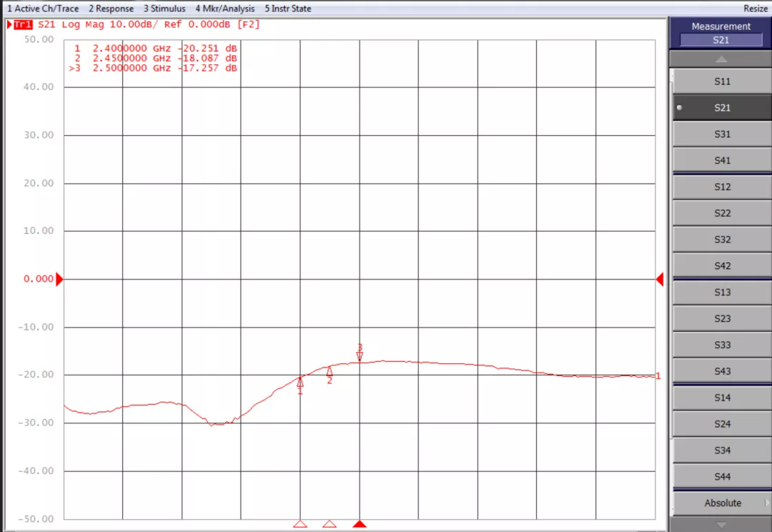
Task: Click the left red reference level arrow
Action: [x=59, y=279]
